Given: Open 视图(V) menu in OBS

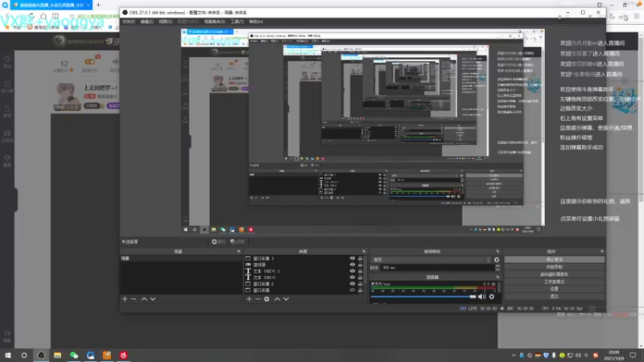Looking at the screenshot, I should tap(166, 22).
